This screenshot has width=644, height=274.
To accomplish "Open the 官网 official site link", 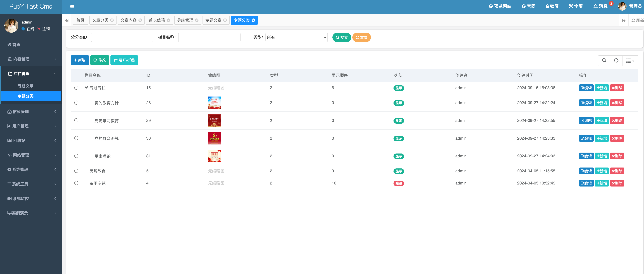I will [529, 7].
